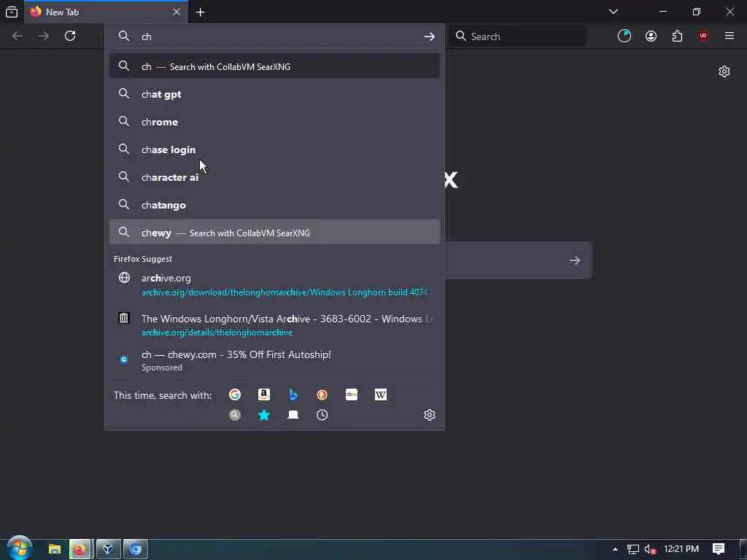747x560 pixels.
Task: Search this time with Amazon
Action: 264,394
